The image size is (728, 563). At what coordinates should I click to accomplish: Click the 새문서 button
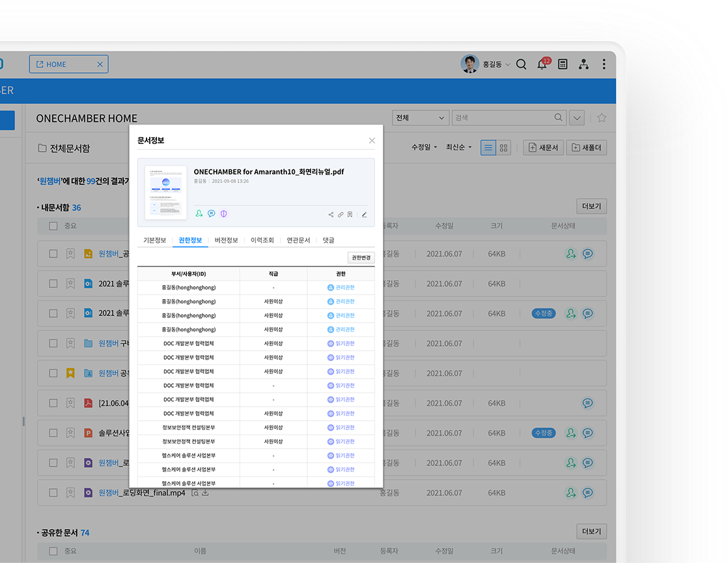(543, 148)
